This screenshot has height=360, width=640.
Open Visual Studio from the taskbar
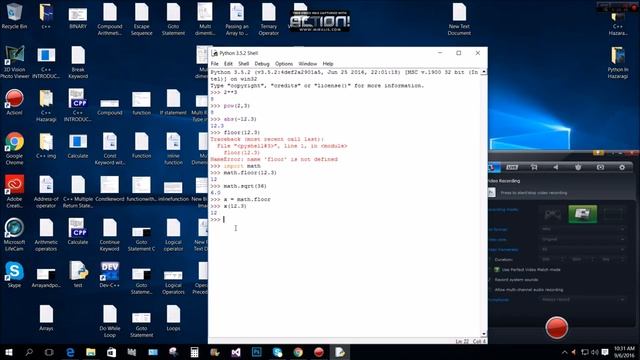point(236,352)
